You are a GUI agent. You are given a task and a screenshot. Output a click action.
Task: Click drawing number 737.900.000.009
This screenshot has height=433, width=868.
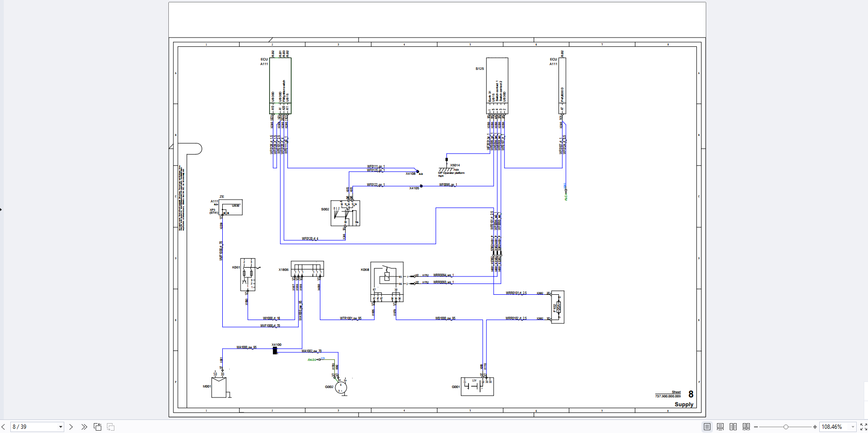click(x=668, y=396)
